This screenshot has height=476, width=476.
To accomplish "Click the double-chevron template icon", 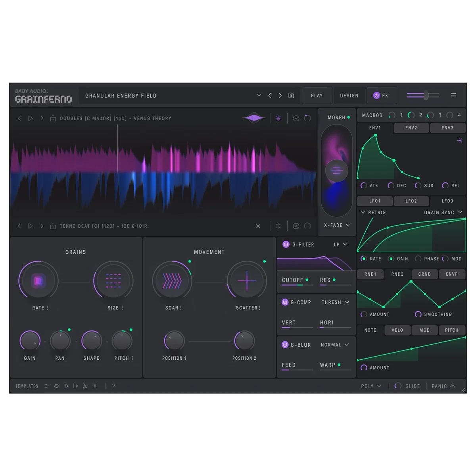I will point(66,386).
